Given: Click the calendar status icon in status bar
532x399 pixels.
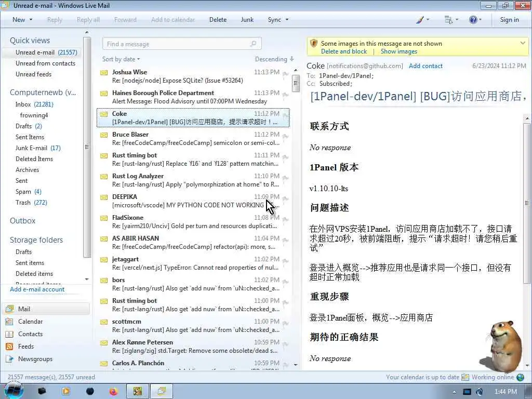Looking at the screenshot, I should coord(465,377).
